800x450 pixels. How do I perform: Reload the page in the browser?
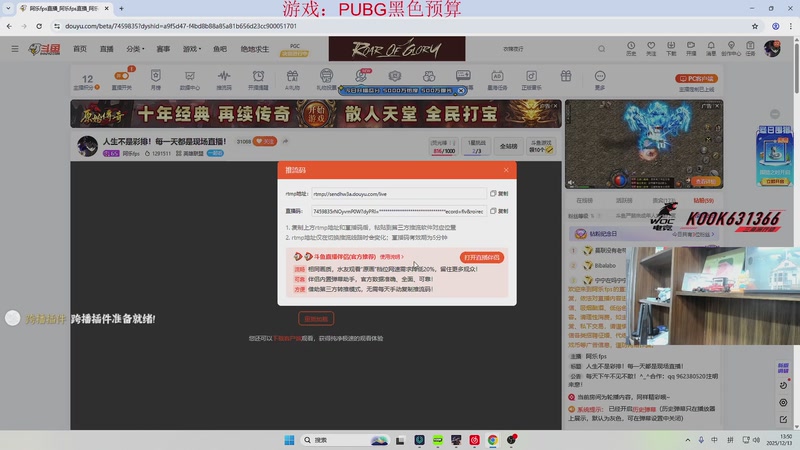click(x=39, y=26)
